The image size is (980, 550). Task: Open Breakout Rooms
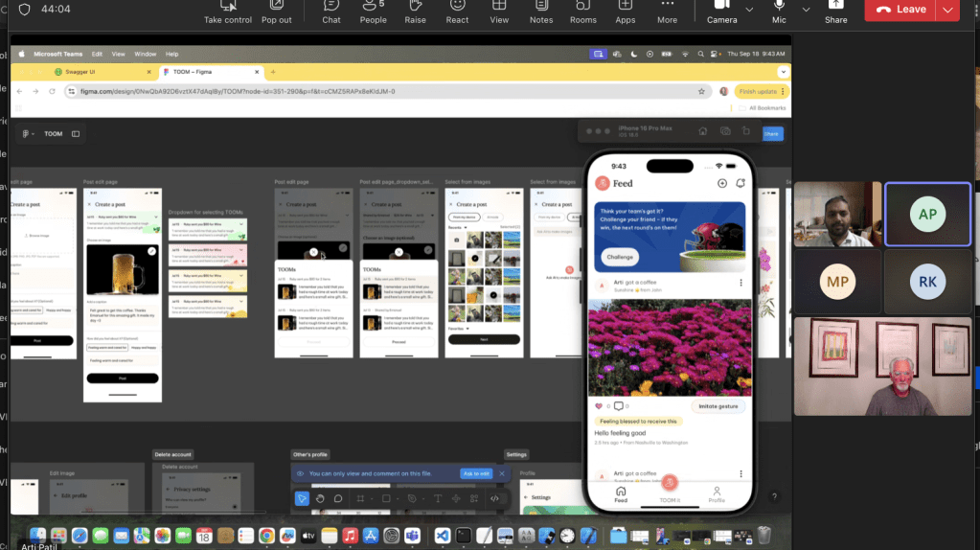pos(582,11)
